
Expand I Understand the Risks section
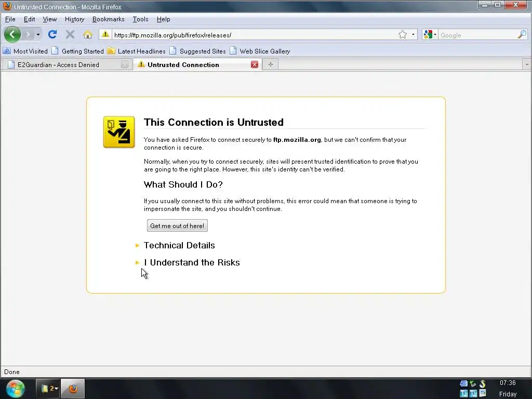click(192, 262)
